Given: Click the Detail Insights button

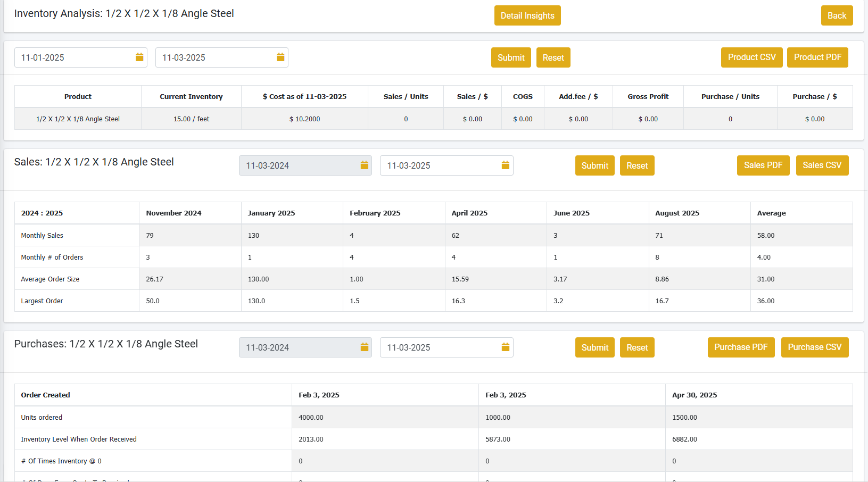Looking at the screenshot, I should click(x=527, y=15).
